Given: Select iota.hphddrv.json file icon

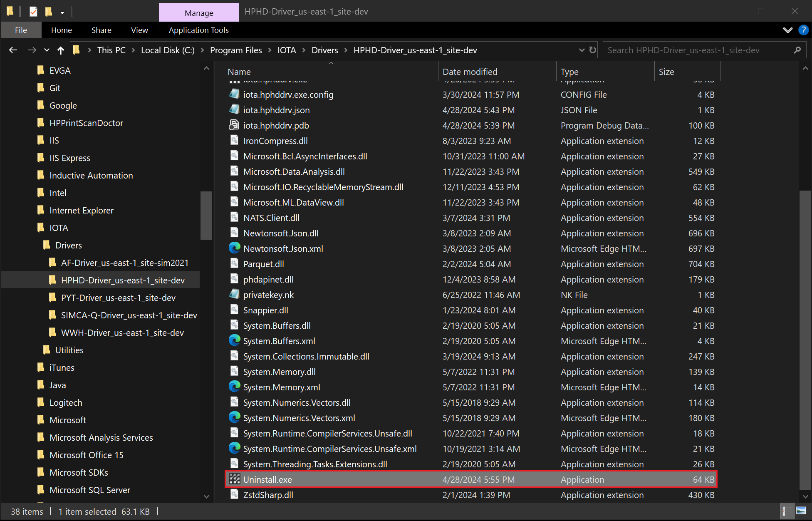Looking at the screenshot, I should pos(234,109).
